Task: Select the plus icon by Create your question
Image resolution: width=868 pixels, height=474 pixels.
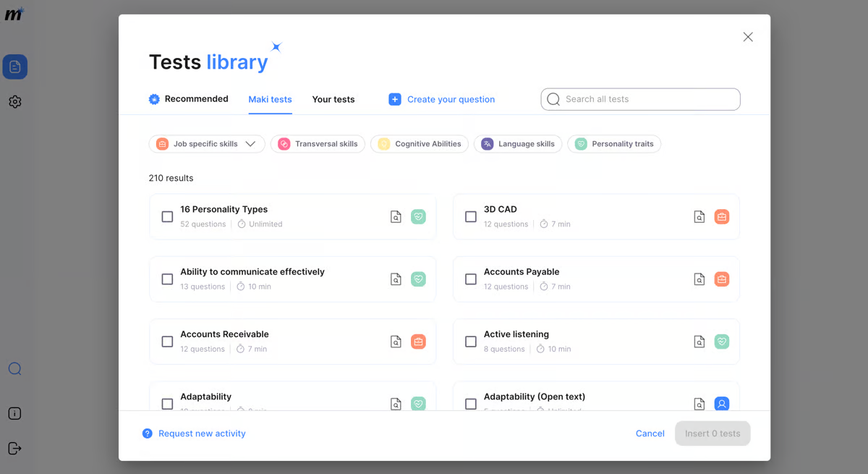Action: click(394, 99)
